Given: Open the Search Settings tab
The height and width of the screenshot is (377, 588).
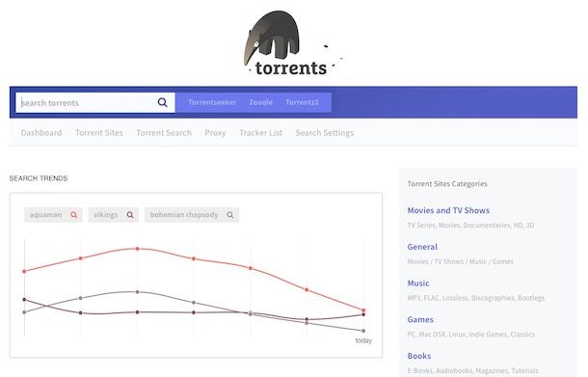Looking at the screenshot, I should [x=325, y=133].
